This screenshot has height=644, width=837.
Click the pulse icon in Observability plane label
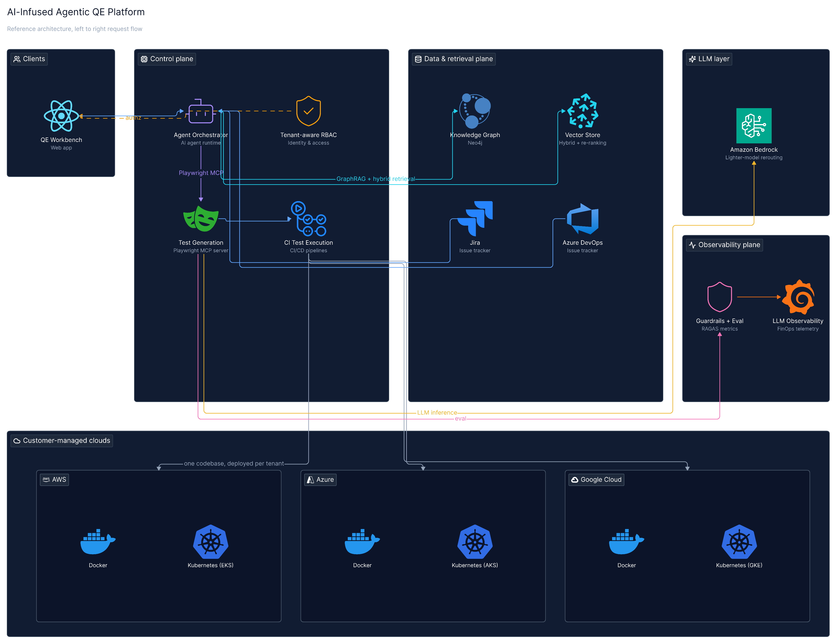[692, 245]
